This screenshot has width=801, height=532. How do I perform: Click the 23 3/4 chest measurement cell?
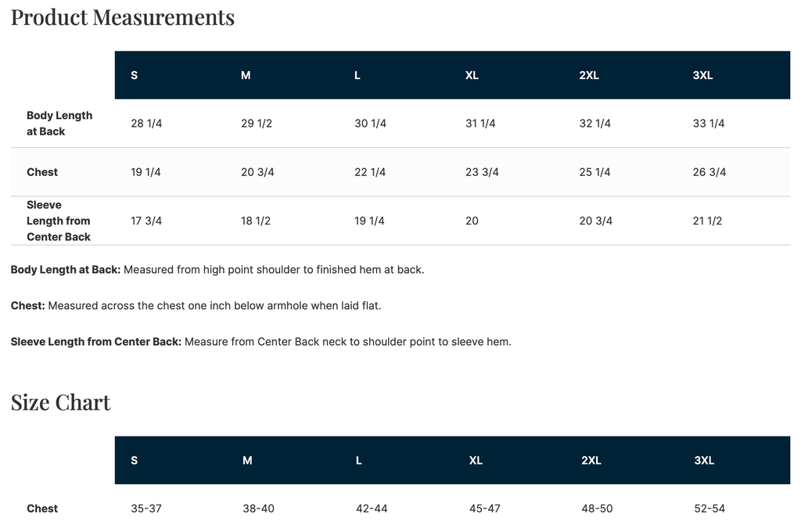coord(482,172)
